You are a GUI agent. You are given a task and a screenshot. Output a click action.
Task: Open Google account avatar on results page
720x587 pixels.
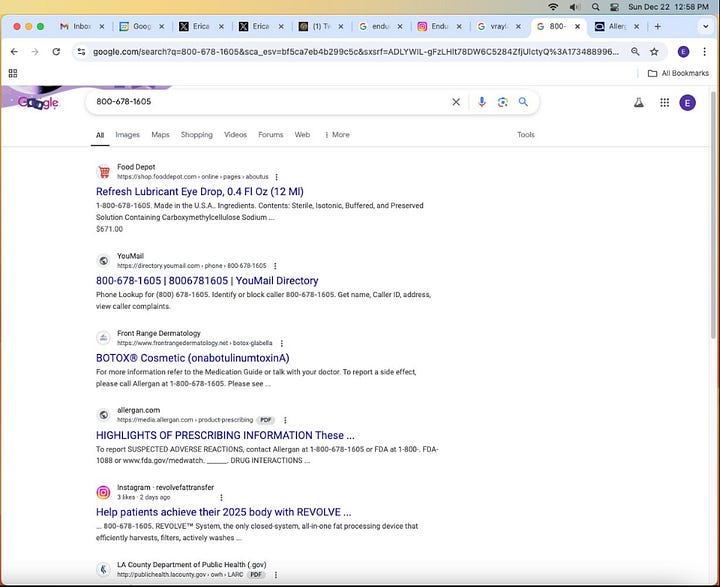pyautogui.click(x=687, y=102)
